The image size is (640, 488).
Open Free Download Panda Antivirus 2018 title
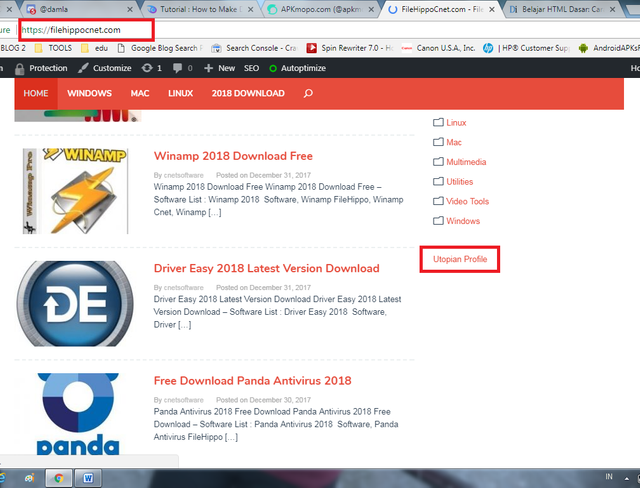[x=253, y=381]
